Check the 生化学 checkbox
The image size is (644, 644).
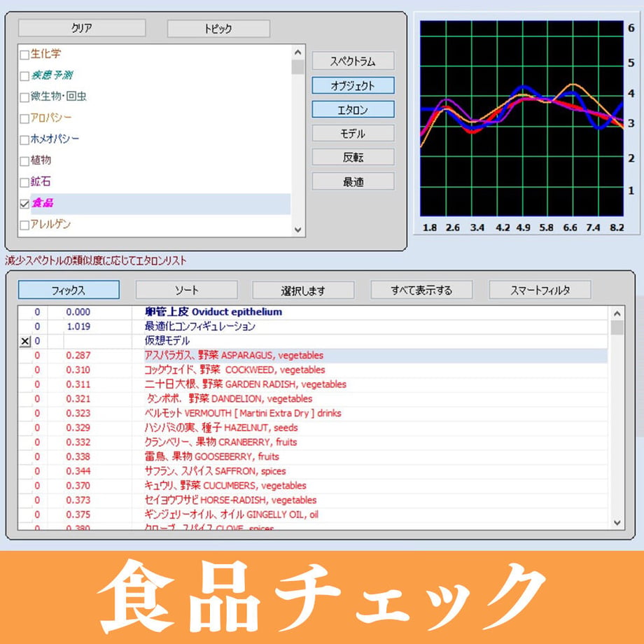[x=24, y=55]
